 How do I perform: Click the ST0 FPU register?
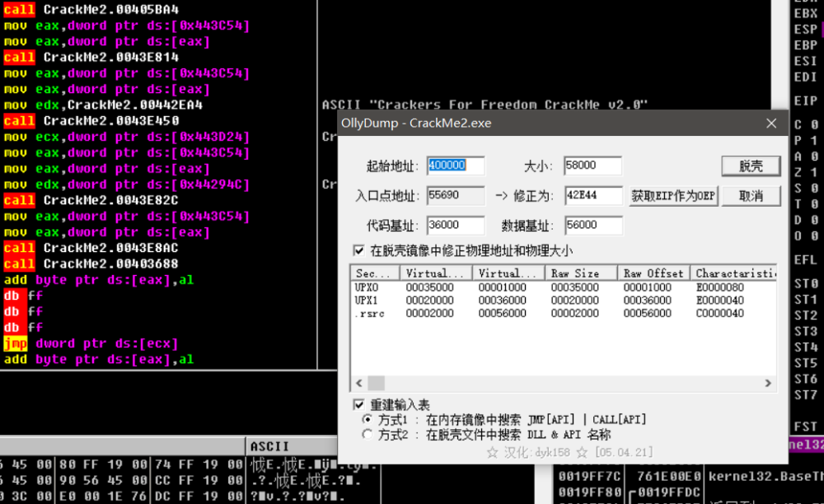806,284
